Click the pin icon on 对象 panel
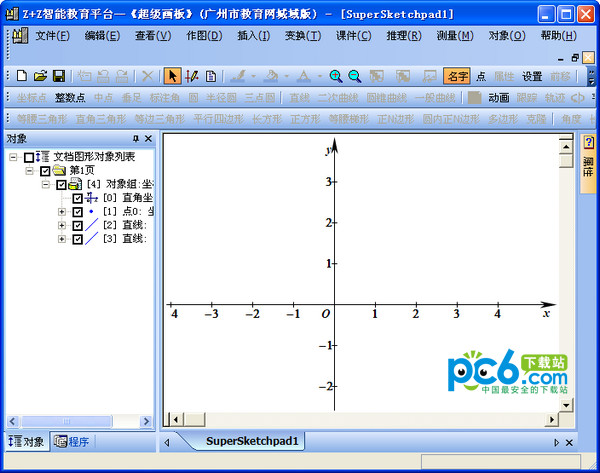Viewport: 600px width, 473px height. point(136,139)
